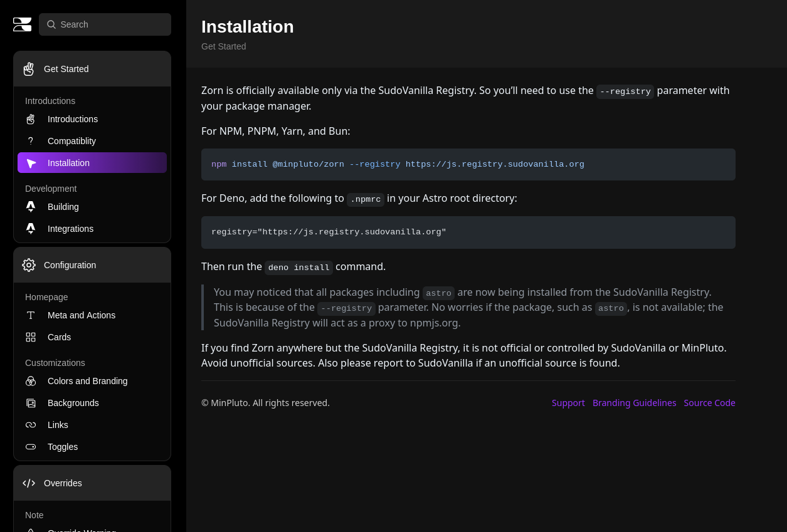Viewport: 787px width, 532px height.
Task: Expand the Overrides section header
Action: [x=92, y=483]
